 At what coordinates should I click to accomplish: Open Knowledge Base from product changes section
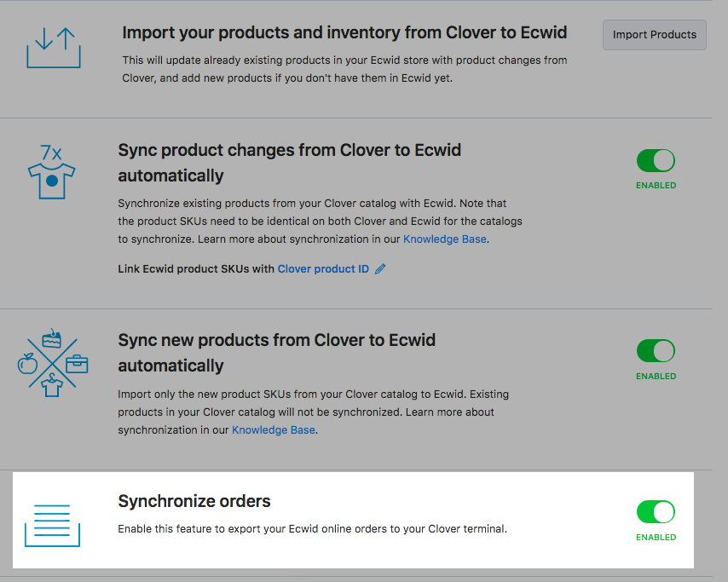pos(444,239)
